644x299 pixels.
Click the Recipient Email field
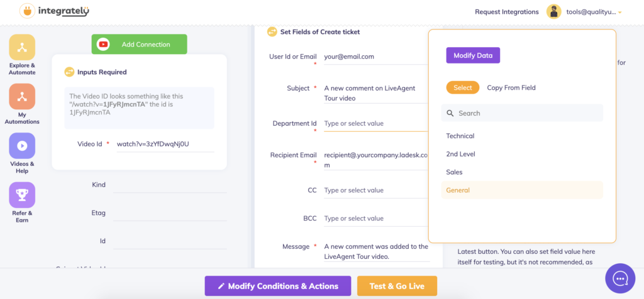click(377, 160)
